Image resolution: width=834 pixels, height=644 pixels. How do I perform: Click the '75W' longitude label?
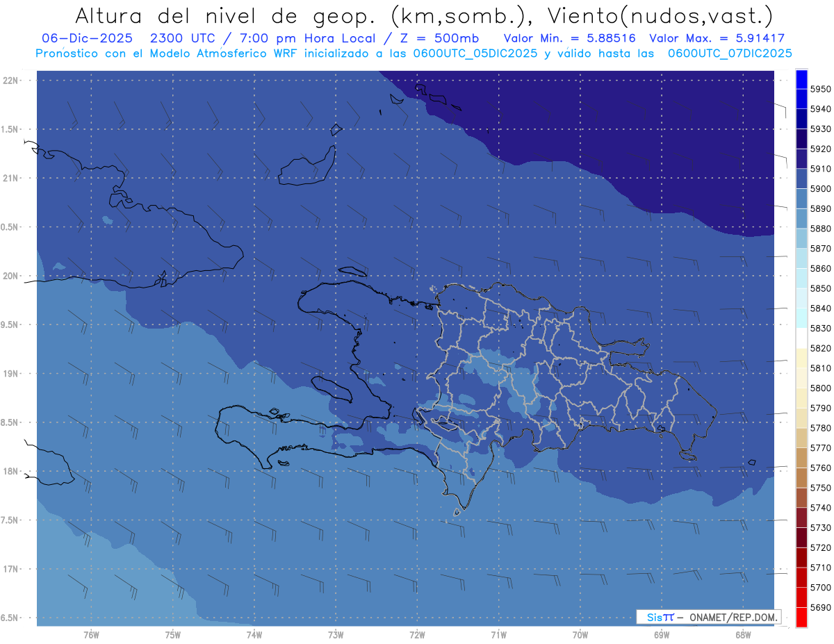tap(172, 635)
